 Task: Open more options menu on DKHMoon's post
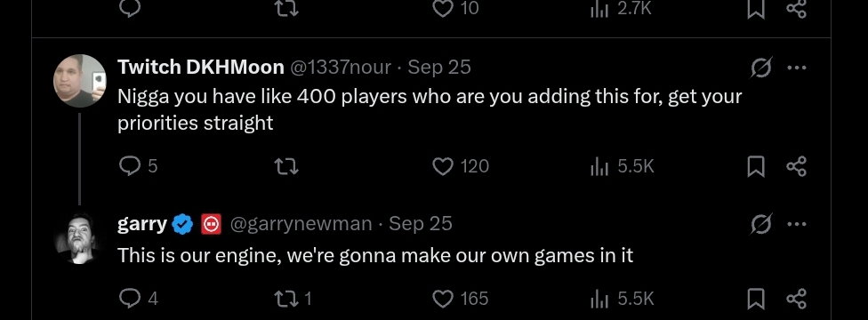pyautogui.click(x=797, y=68)
